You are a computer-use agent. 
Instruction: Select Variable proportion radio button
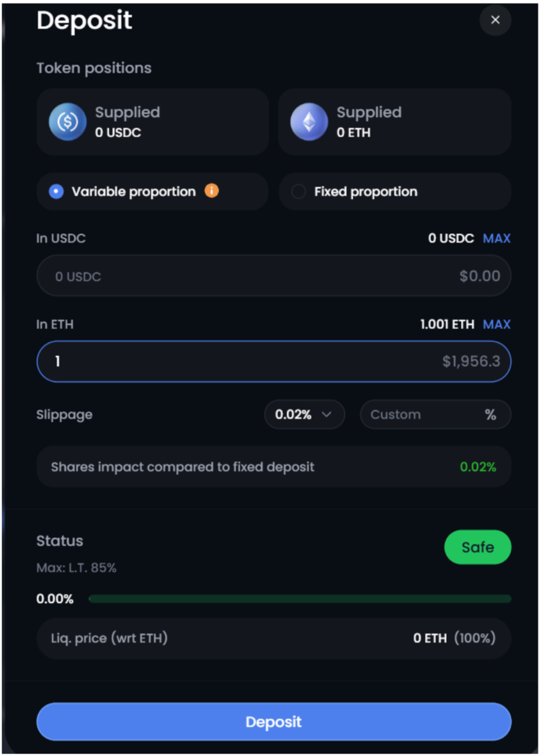[56, 192]
